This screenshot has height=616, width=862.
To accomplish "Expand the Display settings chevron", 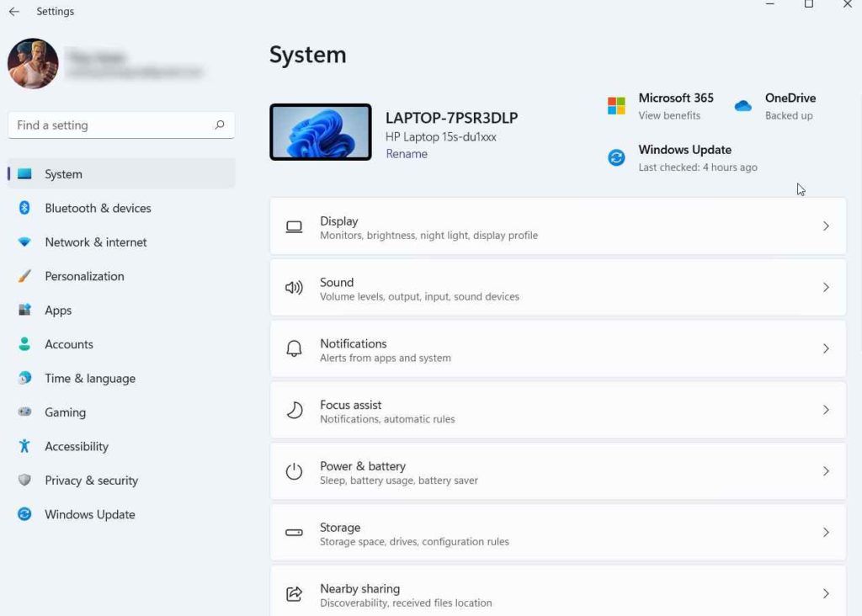I will coord(826,226).
